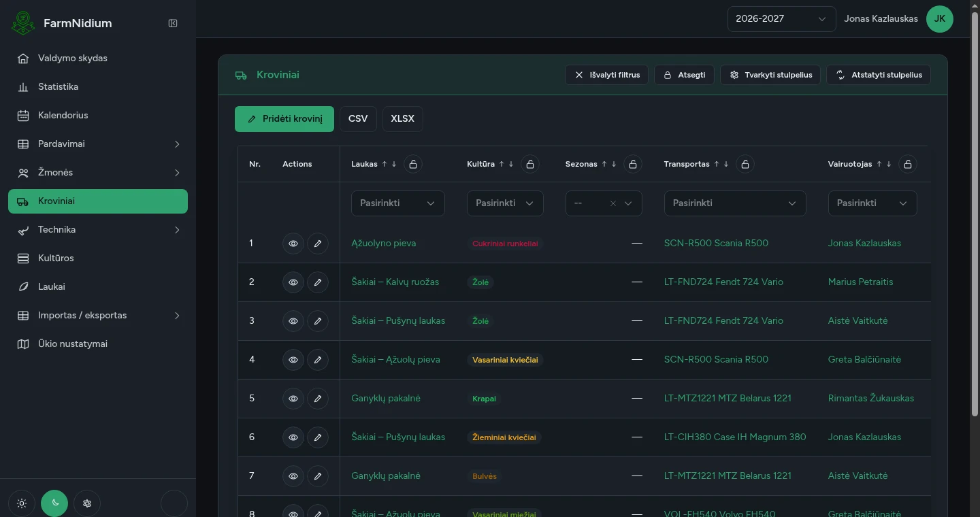The image size is (980, 517).
Task: Sort Transportas column descending
Action: [x=726, y=164]
